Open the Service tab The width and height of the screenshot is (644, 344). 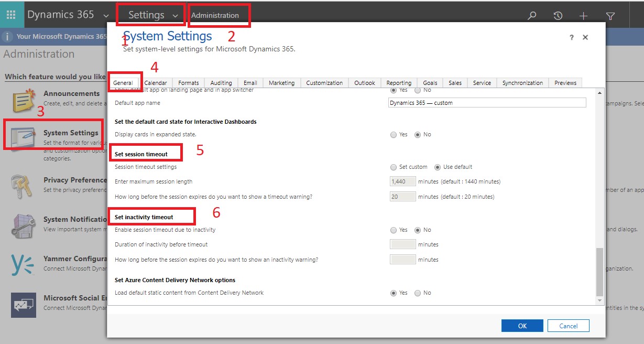(482, 83)
